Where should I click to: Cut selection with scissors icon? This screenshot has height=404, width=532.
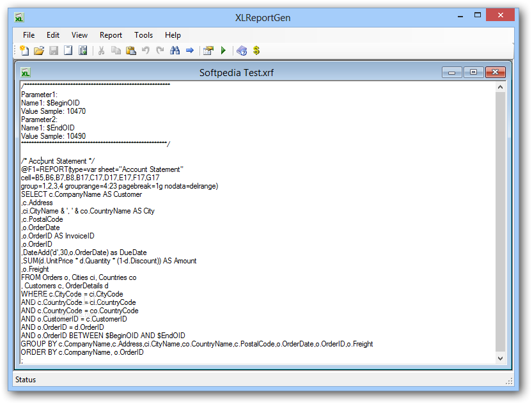pos(101,50)
